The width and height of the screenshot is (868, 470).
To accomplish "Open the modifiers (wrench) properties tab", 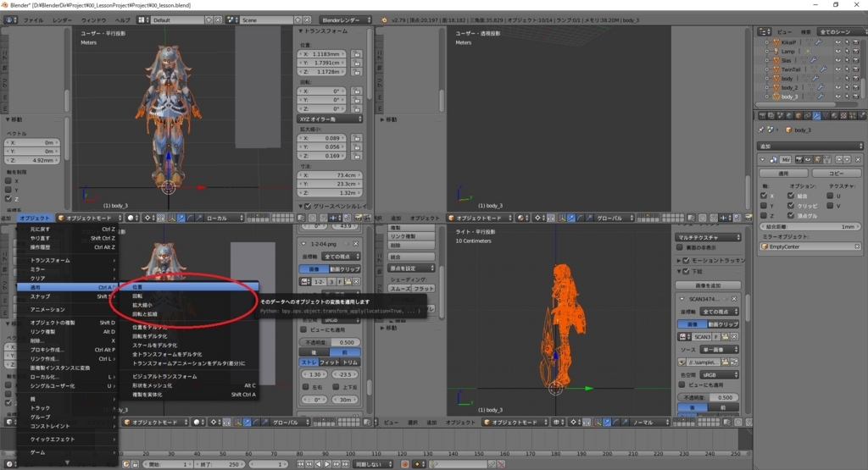I will (816, 115).
